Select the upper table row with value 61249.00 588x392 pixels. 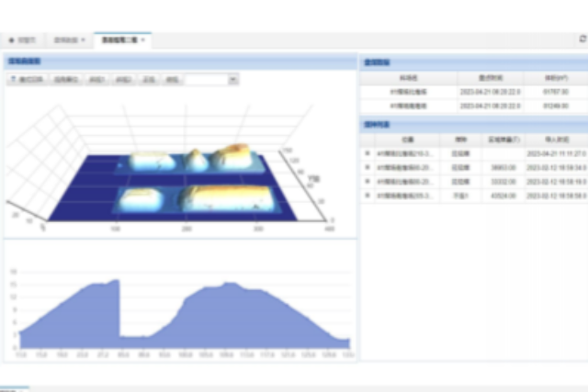click(471, 106)
